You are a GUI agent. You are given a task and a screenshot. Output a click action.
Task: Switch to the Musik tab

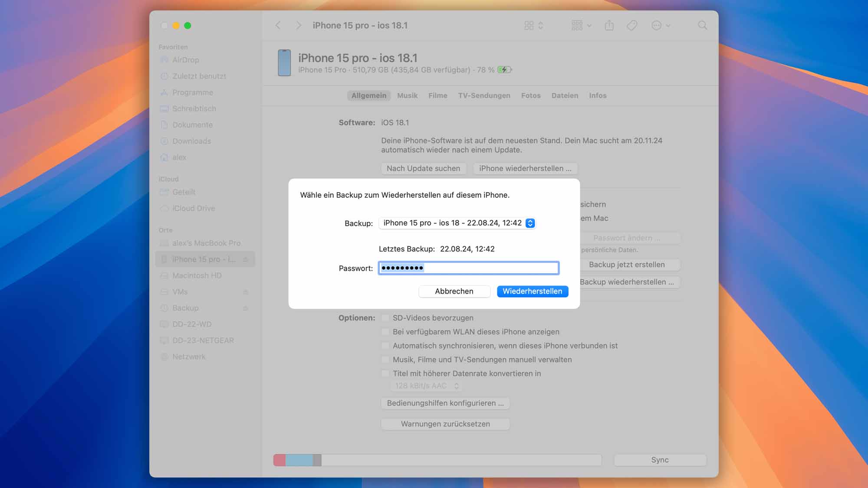(407, 95)
